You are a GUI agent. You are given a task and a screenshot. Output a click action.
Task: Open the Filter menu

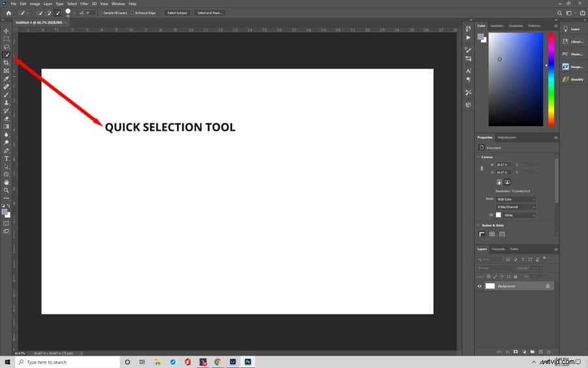(84, 4)
